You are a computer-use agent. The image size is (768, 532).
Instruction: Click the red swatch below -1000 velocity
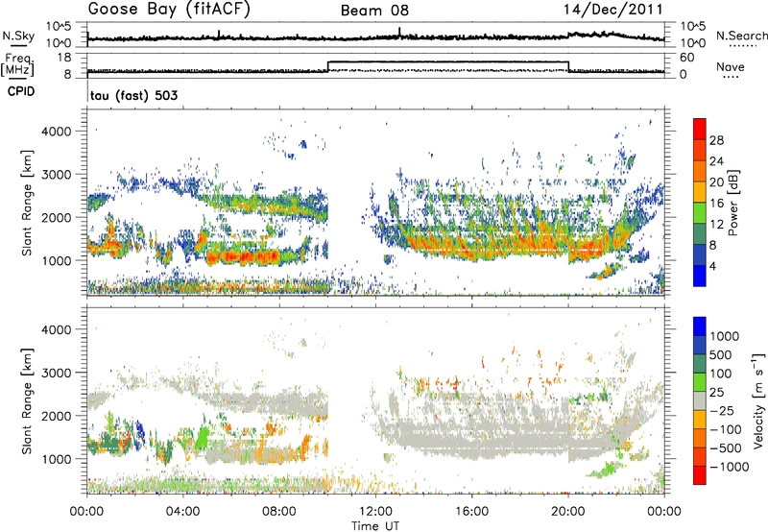(x=700, y=475)
